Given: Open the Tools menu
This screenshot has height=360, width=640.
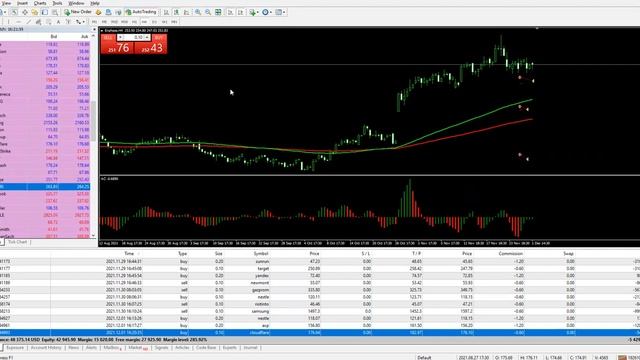Looking at the screenshot, I should (57, 3).
